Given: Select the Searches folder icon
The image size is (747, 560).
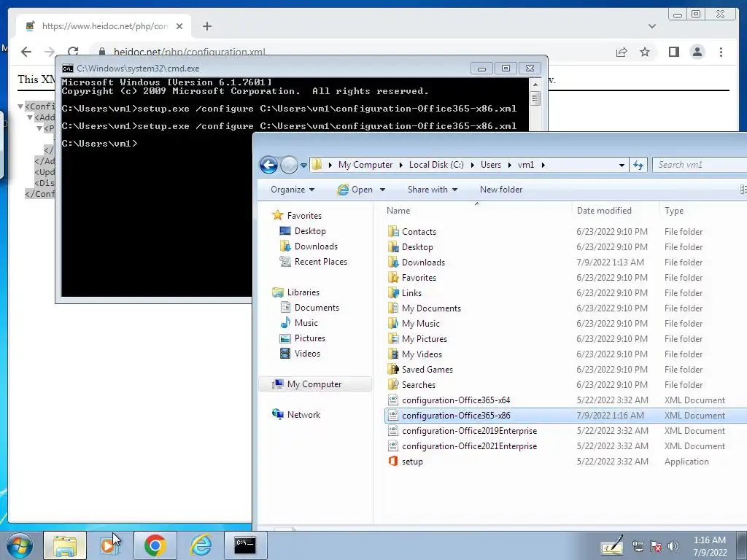Looking at the screenshot, I should pos(393,384).
